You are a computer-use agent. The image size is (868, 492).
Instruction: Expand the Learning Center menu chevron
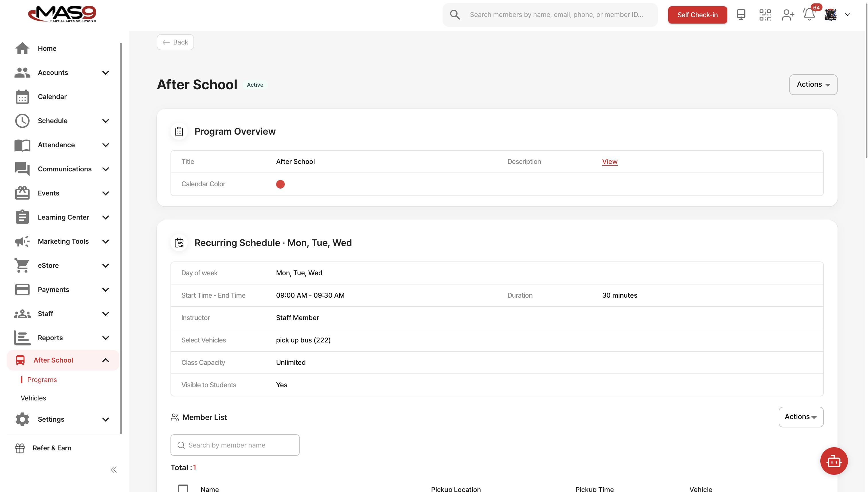[x=105, y=217]
